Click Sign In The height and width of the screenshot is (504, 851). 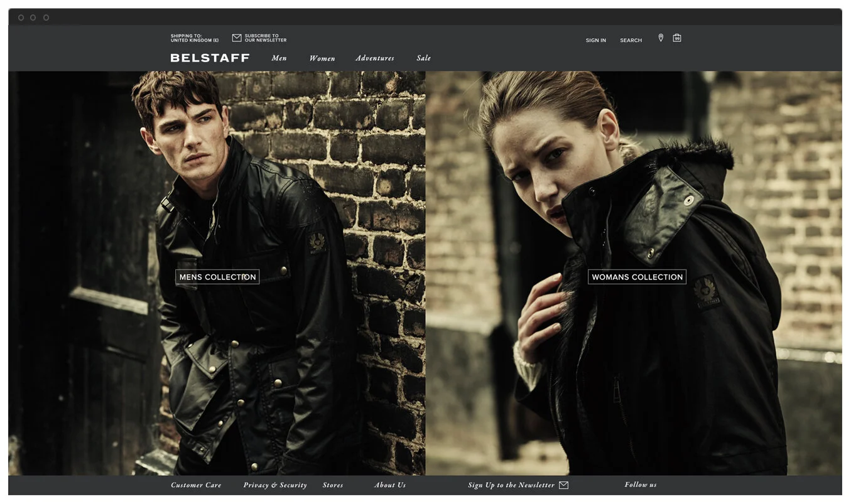click(596, 40)
